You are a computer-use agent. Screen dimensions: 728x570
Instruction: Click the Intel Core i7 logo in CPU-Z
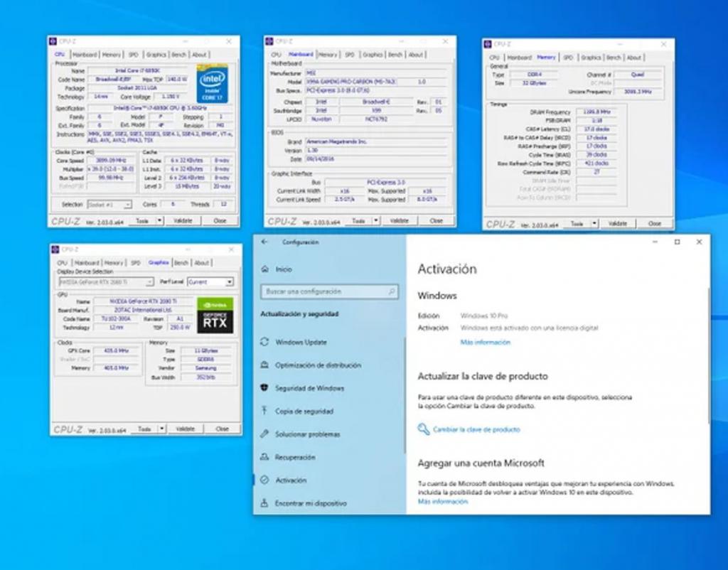click(x=212, y=84)
